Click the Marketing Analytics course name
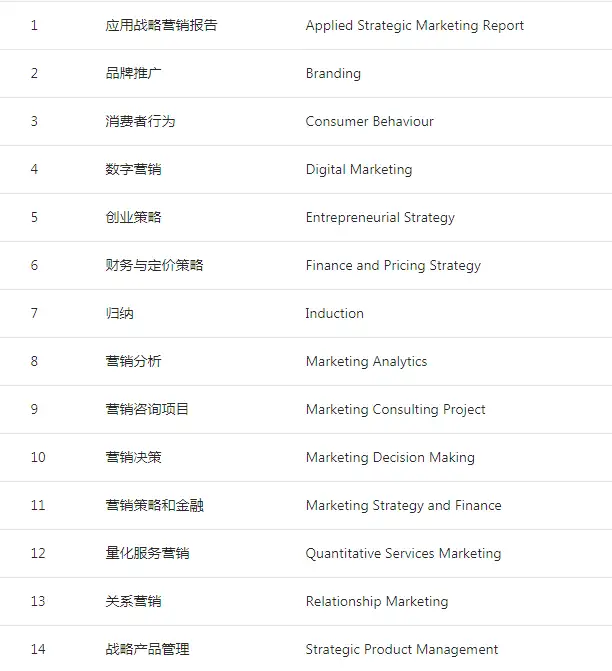The image size is (612, 671). [366, 361]
